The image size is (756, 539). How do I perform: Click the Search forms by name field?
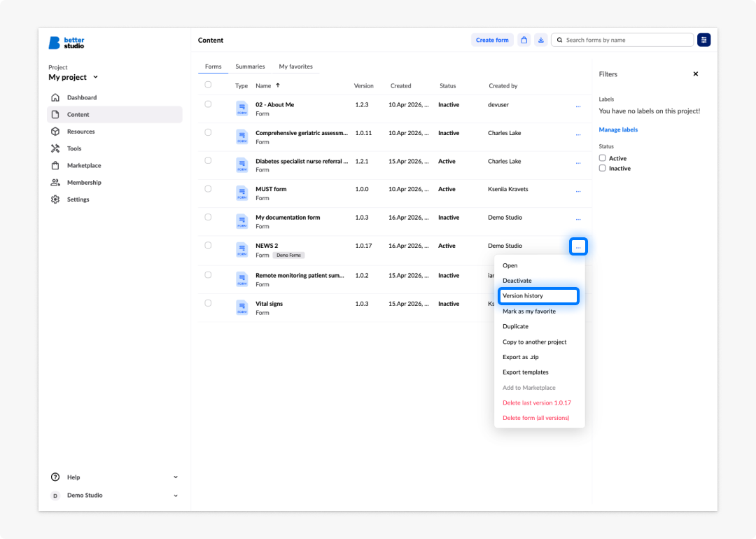click(622, 40)
